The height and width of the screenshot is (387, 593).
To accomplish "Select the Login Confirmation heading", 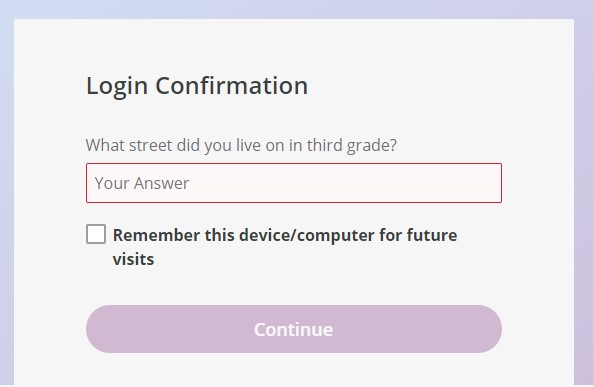I will point(197,86).
